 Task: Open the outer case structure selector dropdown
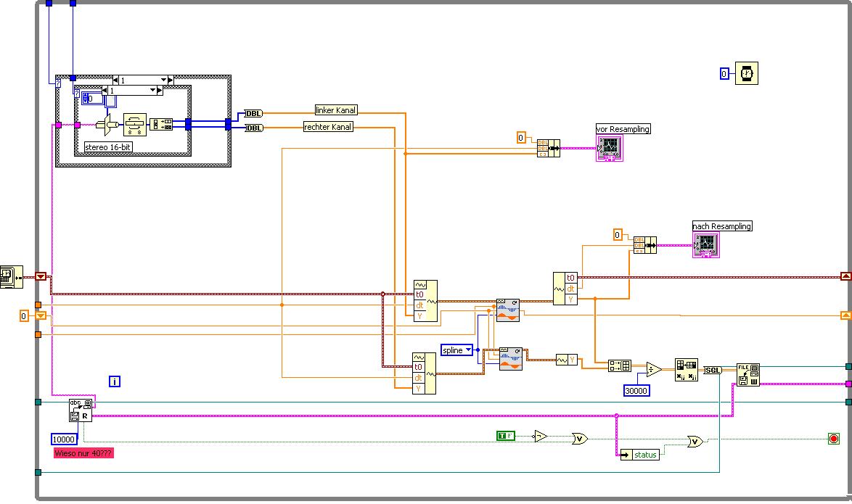[x=163, y=80]
